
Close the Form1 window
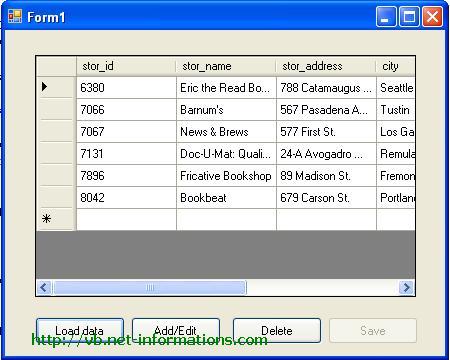(x=432, y=16)
